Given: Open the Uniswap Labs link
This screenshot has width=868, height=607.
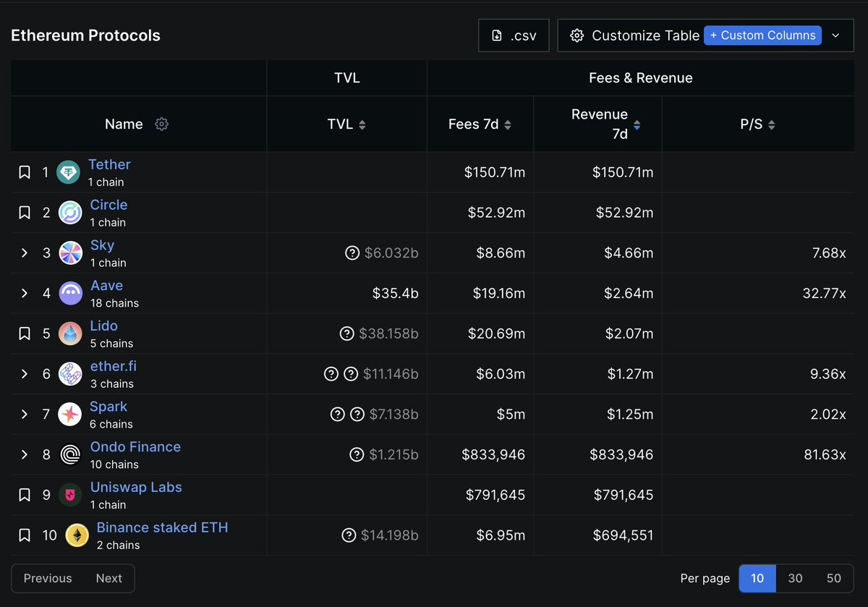Looking at the screenshot, I should point(136,487).
